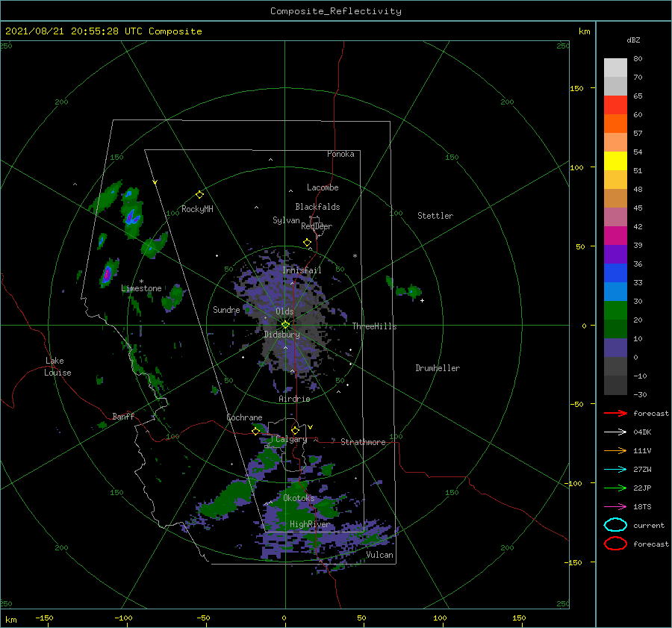
Task: Click the HighRiver town label
Action: pyautogui.click(x=310, y=524)
